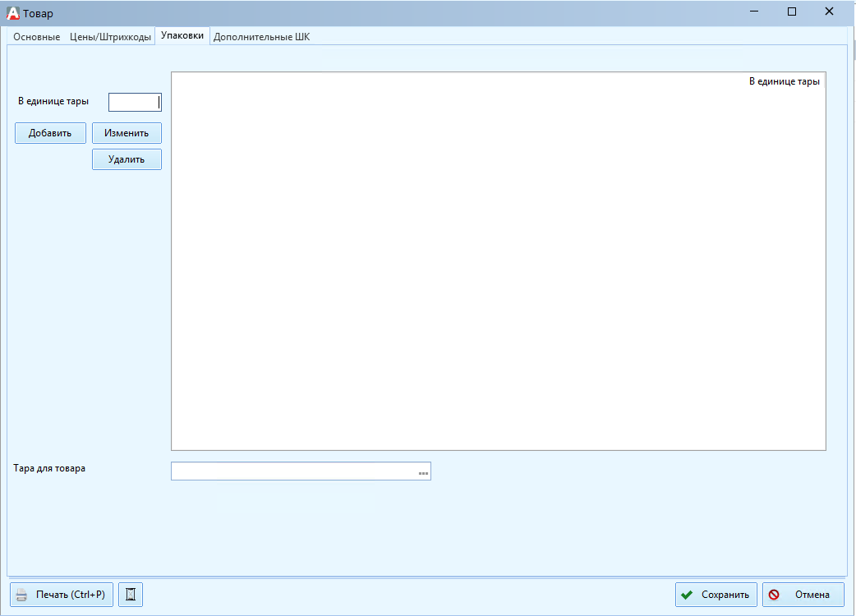The height and width of the screenshot is (616, 856).
Task: Click the empty packaging list area
Action: click(498, 271)
